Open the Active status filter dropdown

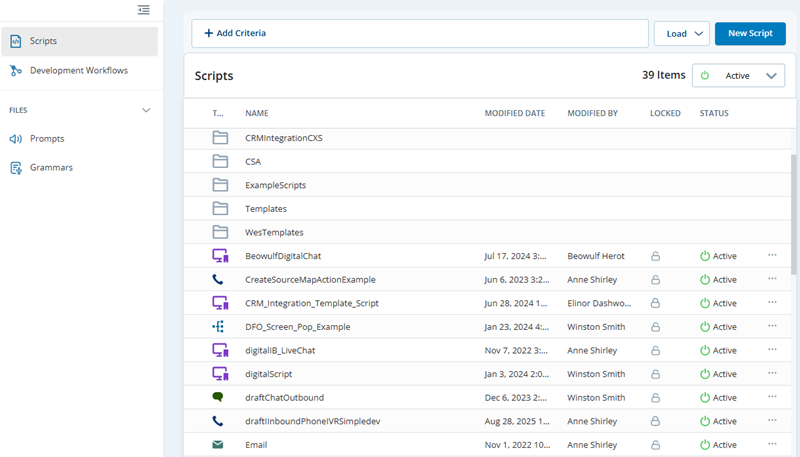pyautogui.click(x=738, y=75)
